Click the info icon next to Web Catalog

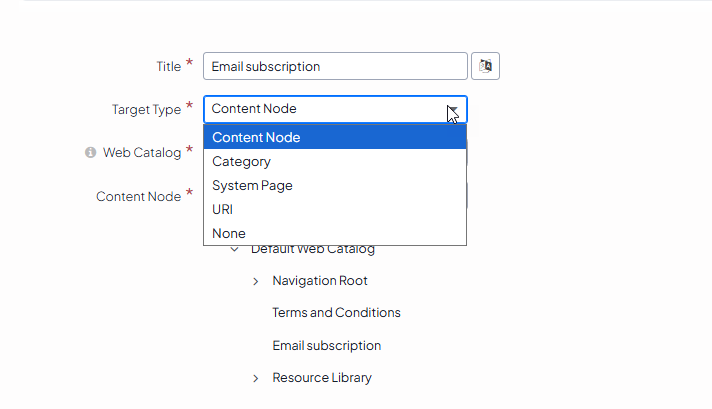[90, 153]
